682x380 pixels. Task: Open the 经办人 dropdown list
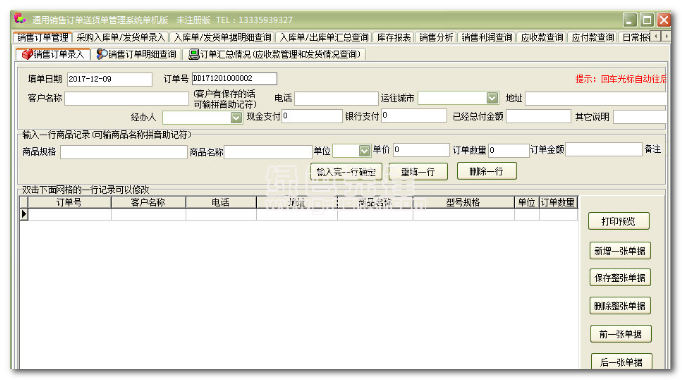236,117
